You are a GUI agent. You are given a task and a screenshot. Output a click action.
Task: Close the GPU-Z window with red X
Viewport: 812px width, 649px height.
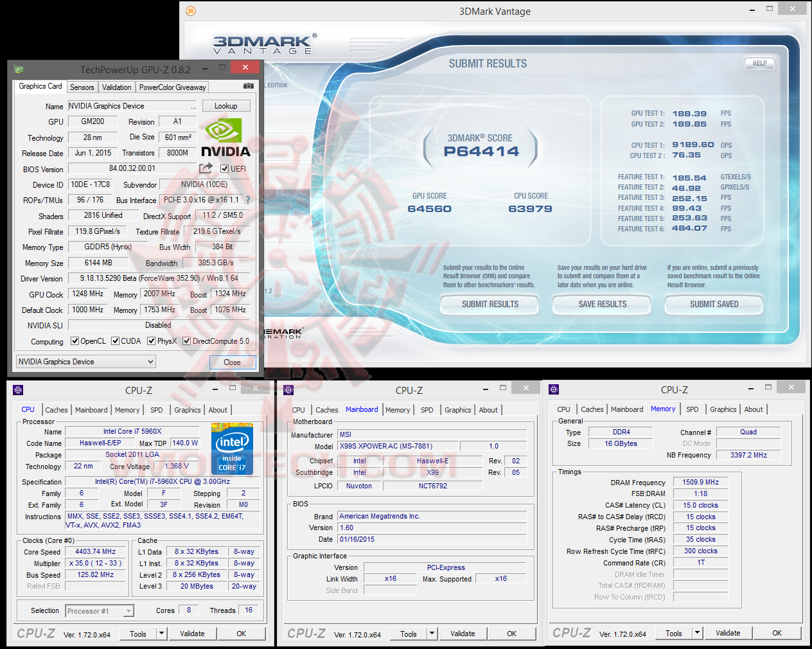[245, 67]
